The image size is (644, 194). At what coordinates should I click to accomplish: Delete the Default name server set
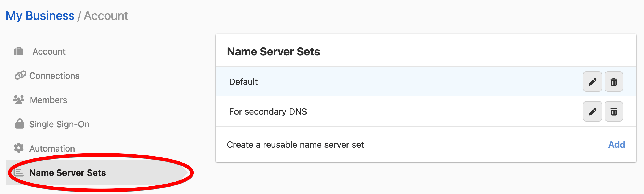tap(614, 82)
